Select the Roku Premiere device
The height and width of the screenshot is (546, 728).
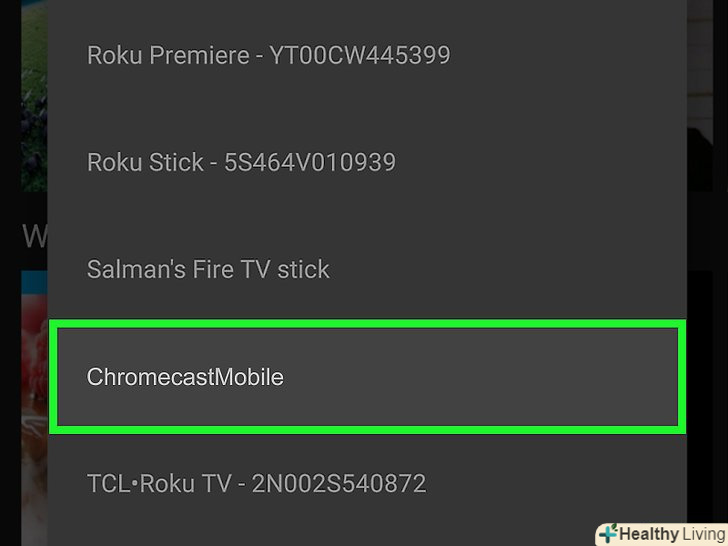[268, 55]
